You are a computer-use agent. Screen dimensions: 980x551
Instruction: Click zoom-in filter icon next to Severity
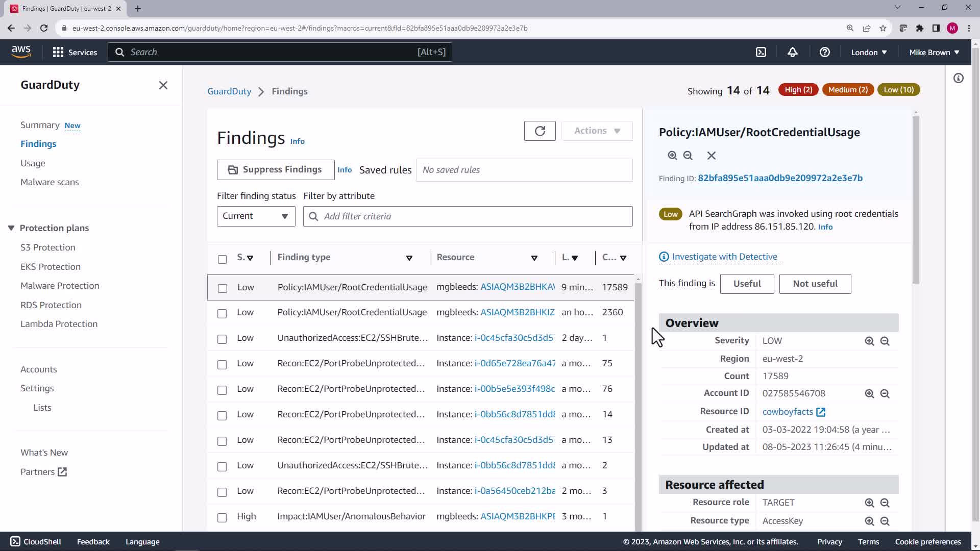click(x=869, y=341)
